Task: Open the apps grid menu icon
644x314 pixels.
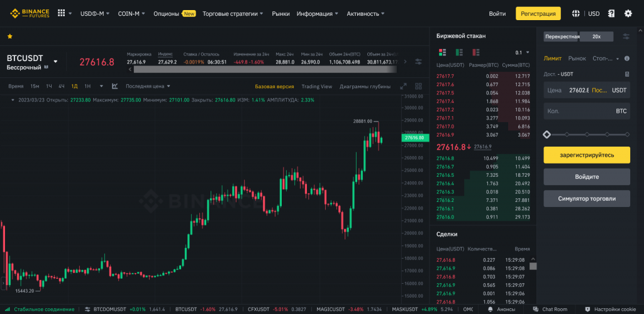Action: 61,13
